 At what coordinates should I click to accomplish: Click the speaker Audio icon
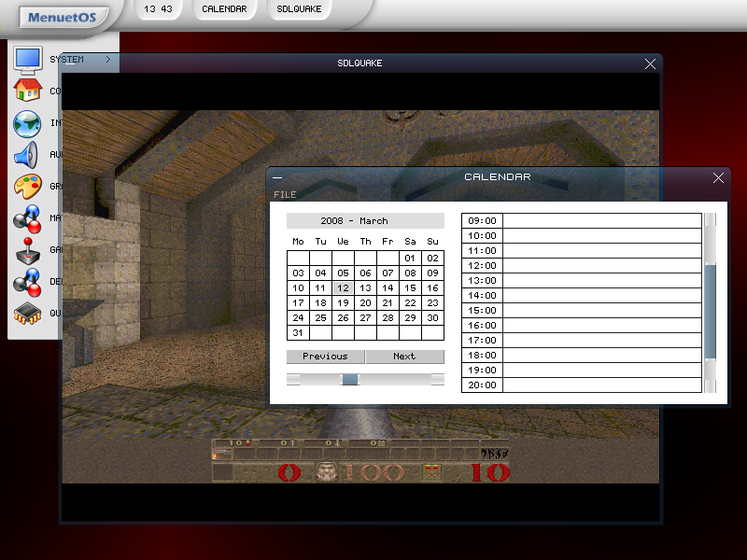[x=26, y=155]
